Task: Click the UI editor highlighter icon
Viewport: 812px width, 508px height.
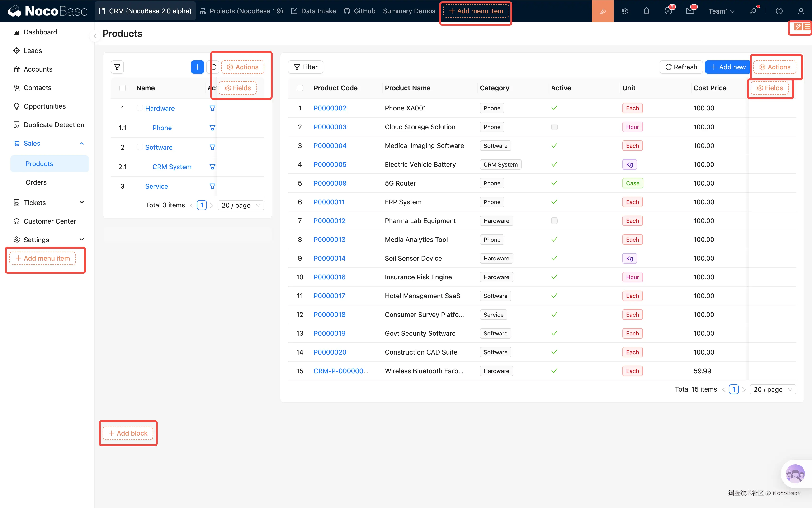Action: (x=603, y=11)
